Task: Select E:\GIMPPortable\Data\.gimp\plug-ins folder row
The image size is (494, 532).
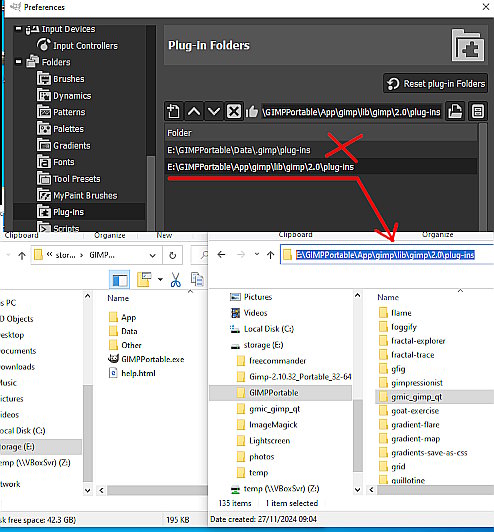Action: 321,150
